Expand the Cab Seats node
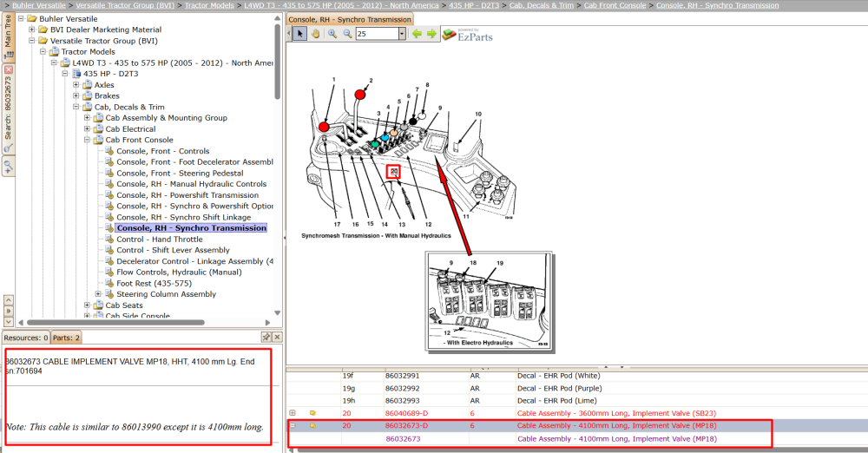Viewport: 868px width, 453px height. (x=88, y=305)
